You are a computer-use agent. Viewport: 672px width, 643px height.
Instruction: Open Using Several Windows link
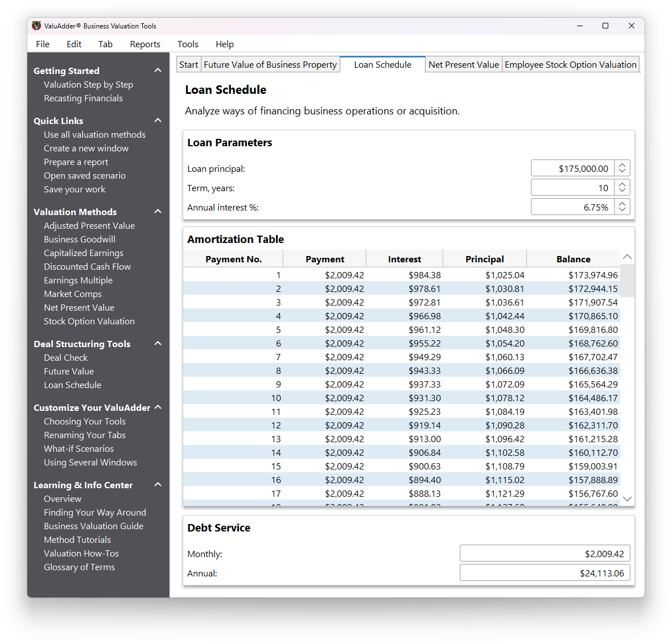(x=90, y=463)
